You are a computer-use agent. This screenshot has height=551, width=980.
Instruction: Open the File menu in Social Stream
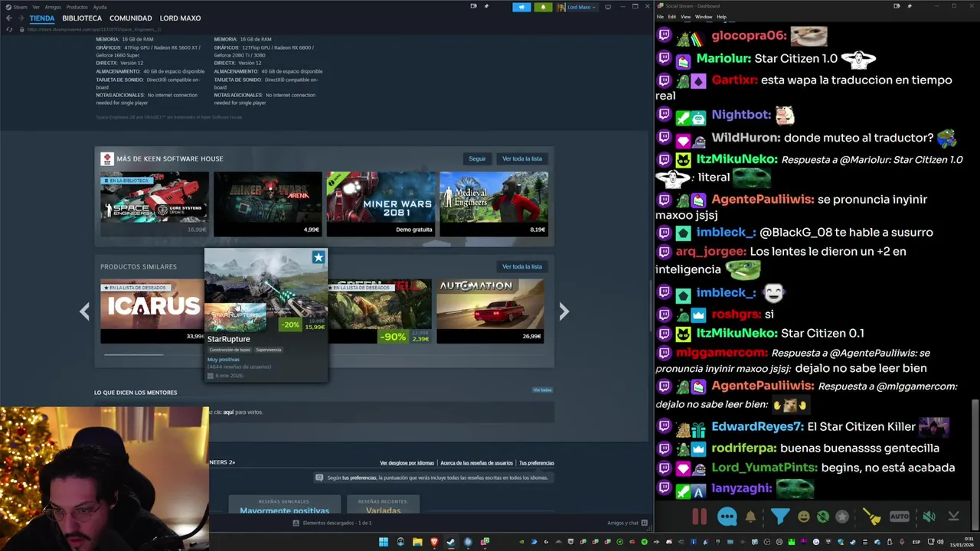[660, 17]
